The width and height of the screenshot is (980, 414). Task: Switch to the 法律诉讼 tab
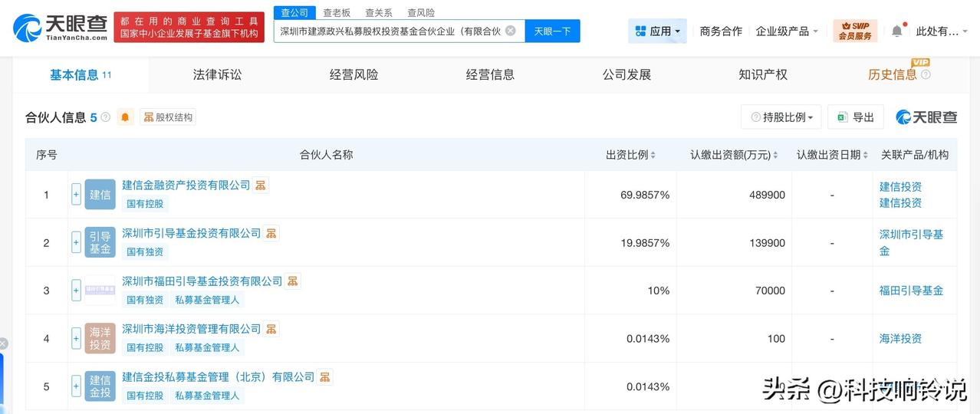coord(217,74)
